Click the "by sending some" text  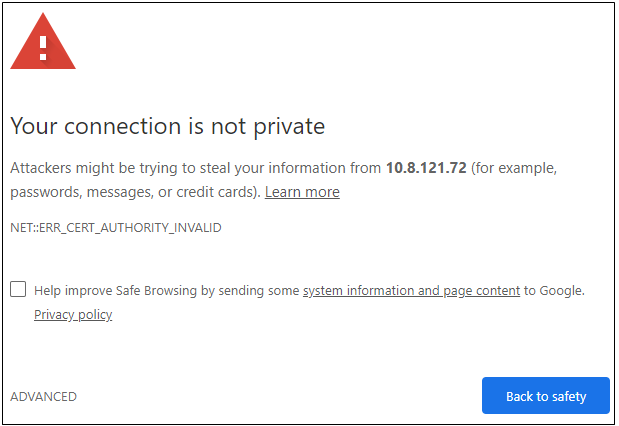tap(250, 291)
